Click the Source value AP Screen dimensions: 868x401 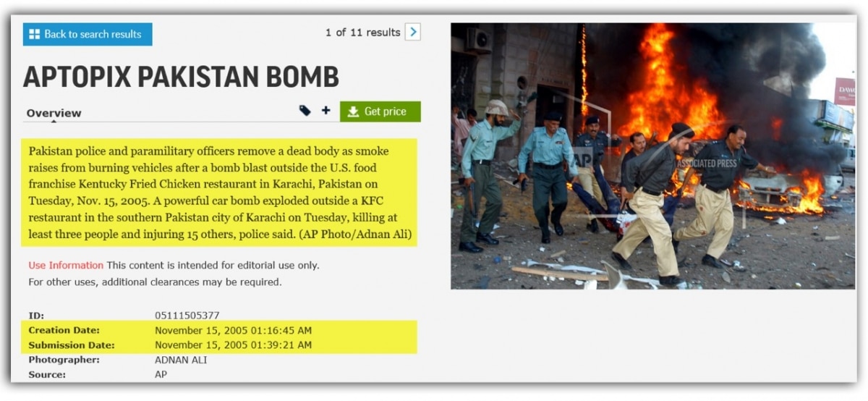(x=161, y=375)
